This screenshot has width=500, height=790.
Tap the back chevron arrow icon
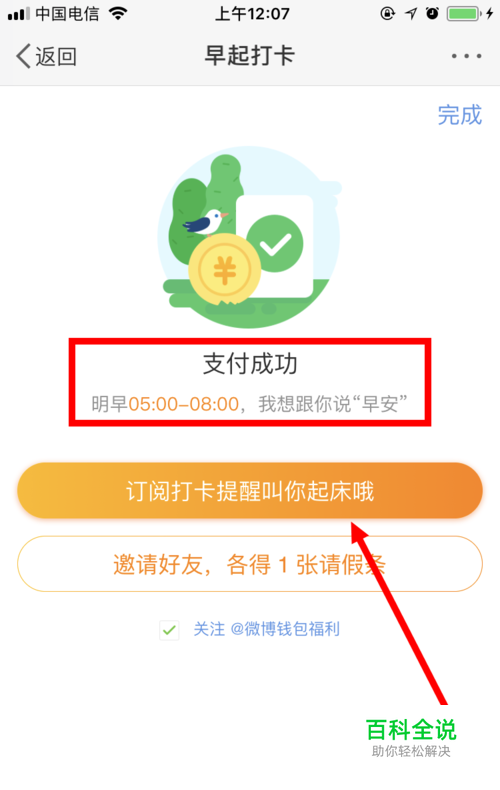[23, 55]
